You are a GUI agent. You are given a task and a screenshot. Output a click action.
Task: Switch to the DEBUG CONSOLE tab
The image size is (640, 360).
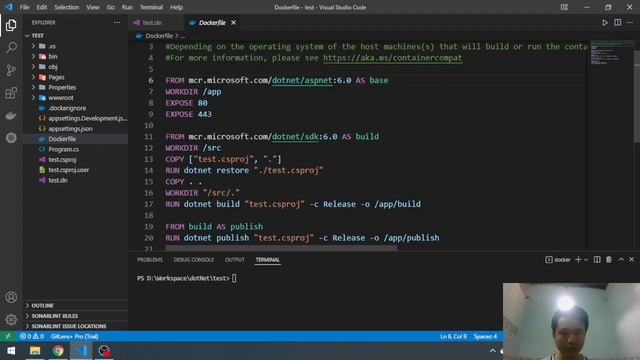pyautogui.click(x=193, y=260)
